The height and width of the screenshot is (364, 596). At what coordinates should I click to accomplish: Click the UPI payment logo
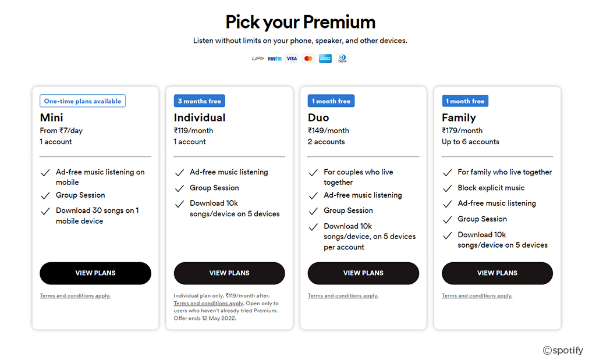pyautogui.click(x=258, y=59)
